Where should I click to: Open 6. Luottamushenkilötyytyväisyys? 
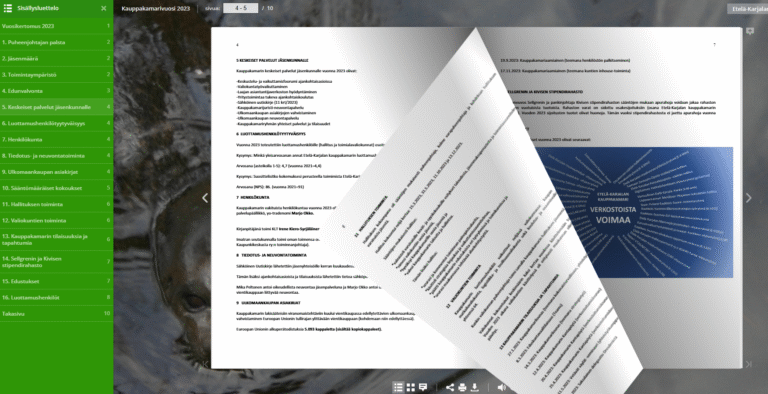pos(57,123)
